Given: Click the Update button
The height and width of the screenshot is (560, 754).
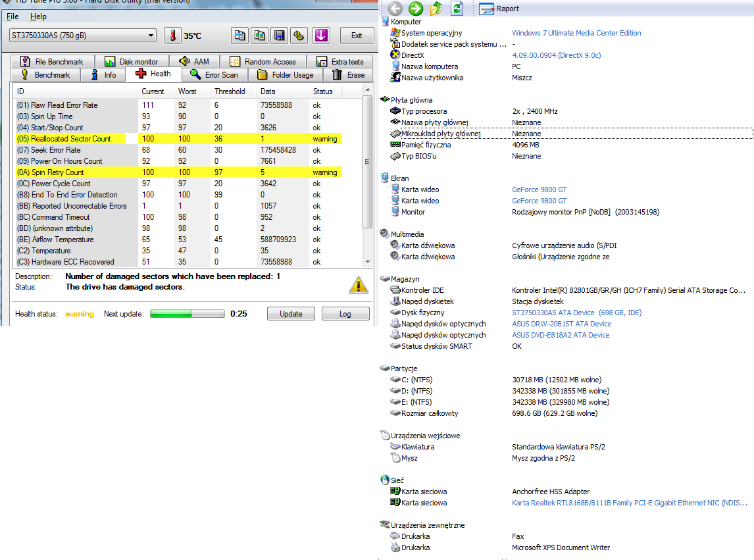Looking at the screenshot, I should click(291, 314).
